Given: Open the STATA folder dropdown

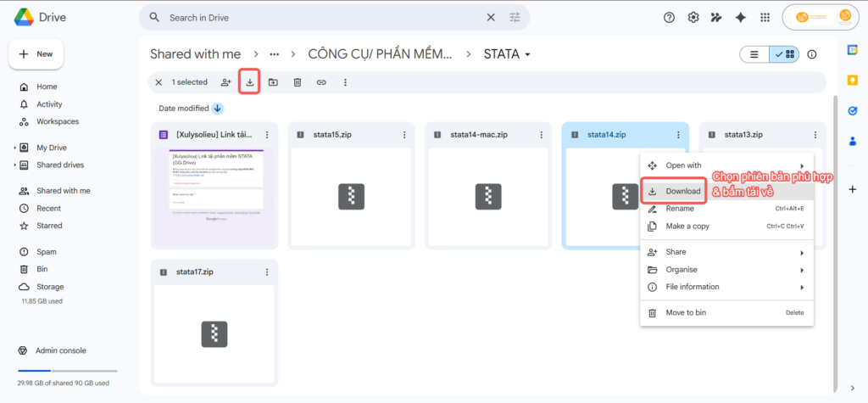Looking at the screenshot, I should 527,54.
